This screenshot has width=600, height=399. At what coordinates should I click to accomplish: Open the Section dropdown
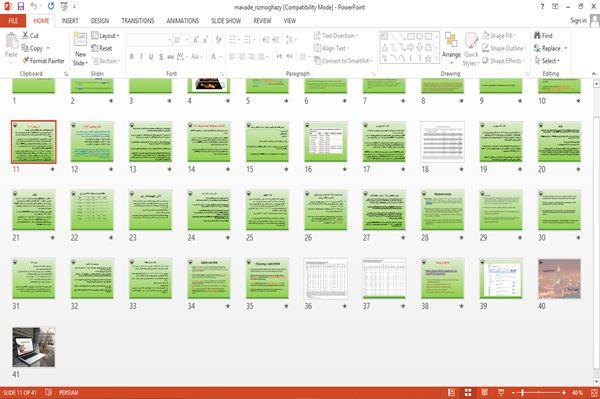pyautogui.click(x=106, y=61)
